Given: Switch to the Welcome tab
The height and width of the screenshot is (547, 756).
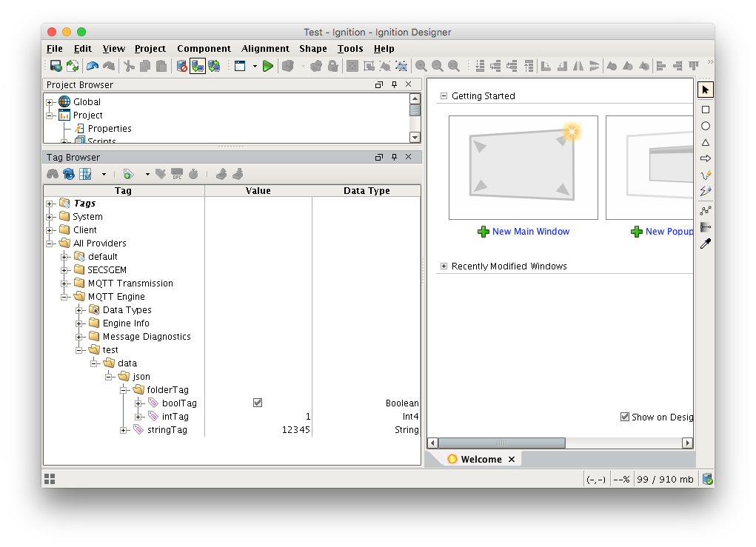Looking at the screenshot, I should (481, 459).
